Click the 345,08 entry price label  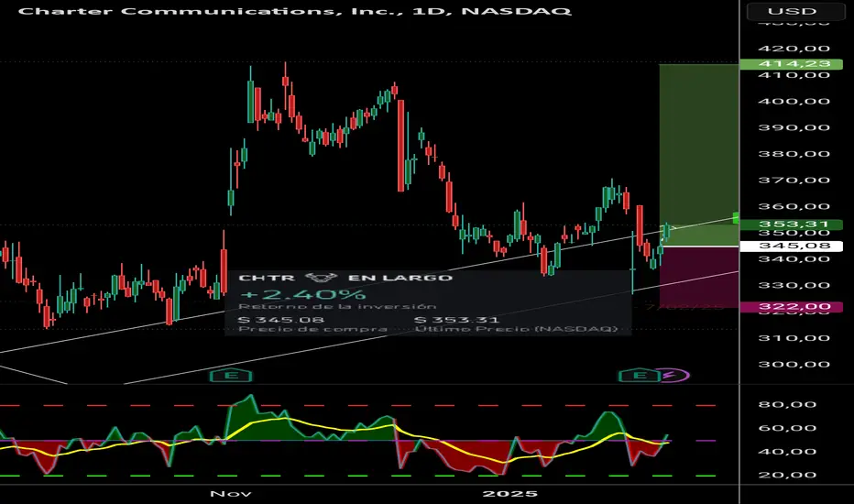point(791,246)
